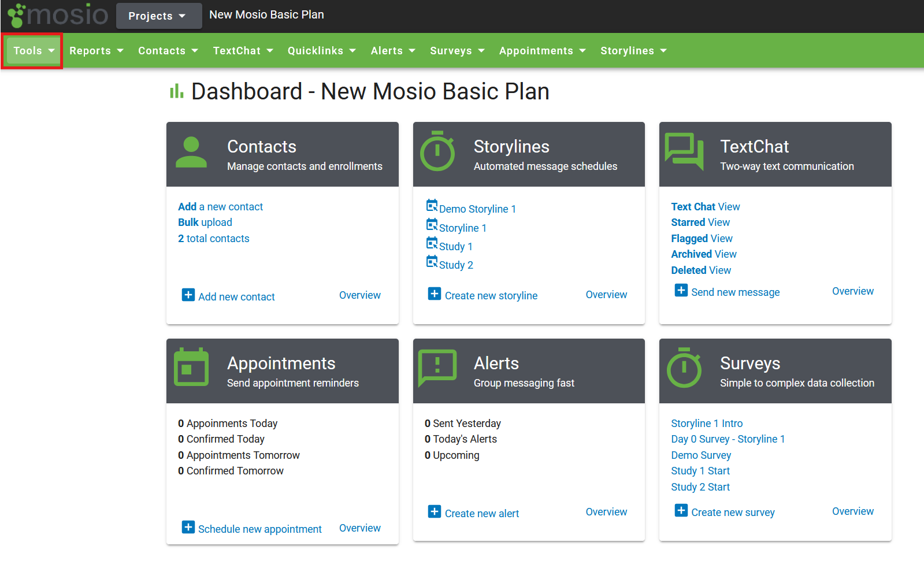Click plus icon beside Create new survey
Image resolution: width=924 pixels, height=579 pixels.
[681, 510]
